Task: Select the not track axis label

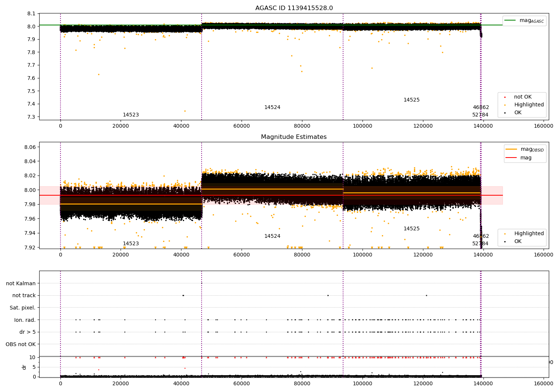Action: (x=24, y=296)
